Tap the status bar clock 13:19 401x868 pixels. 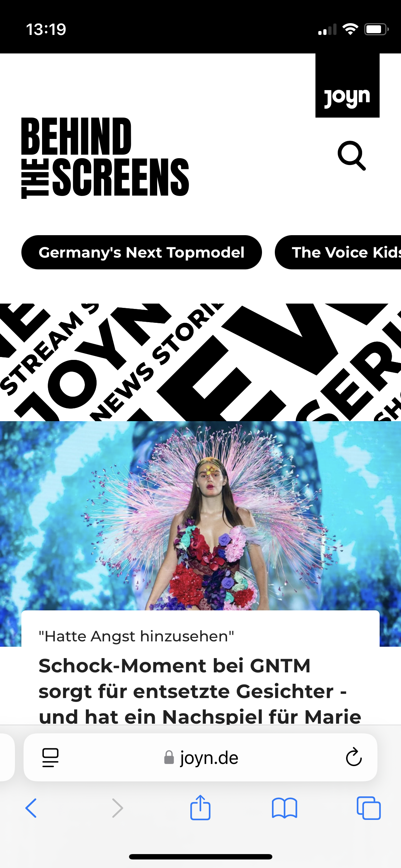click(46, 29)
